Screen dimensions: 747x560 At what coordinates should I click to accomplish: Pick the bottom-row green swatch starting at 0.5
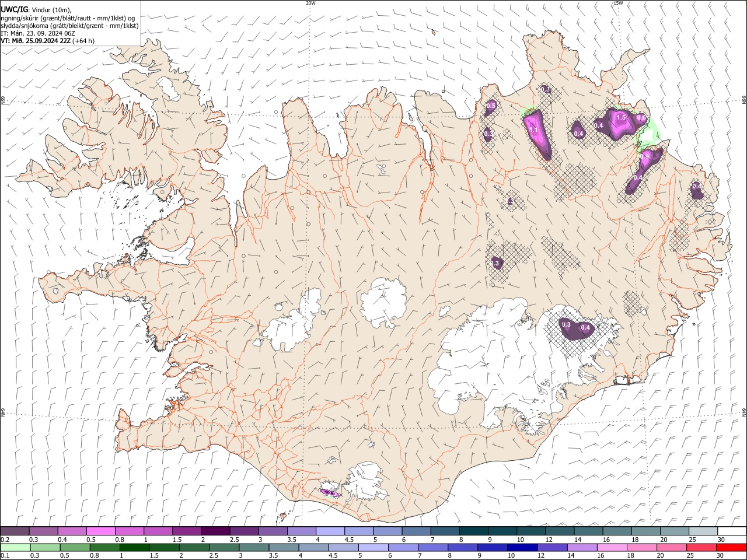click(75, 547)
